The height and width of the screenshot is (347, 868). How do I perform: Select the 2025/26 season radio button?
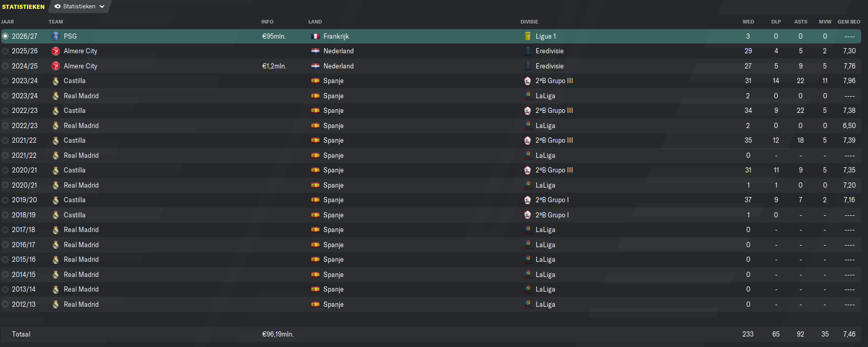pos(5,51)
